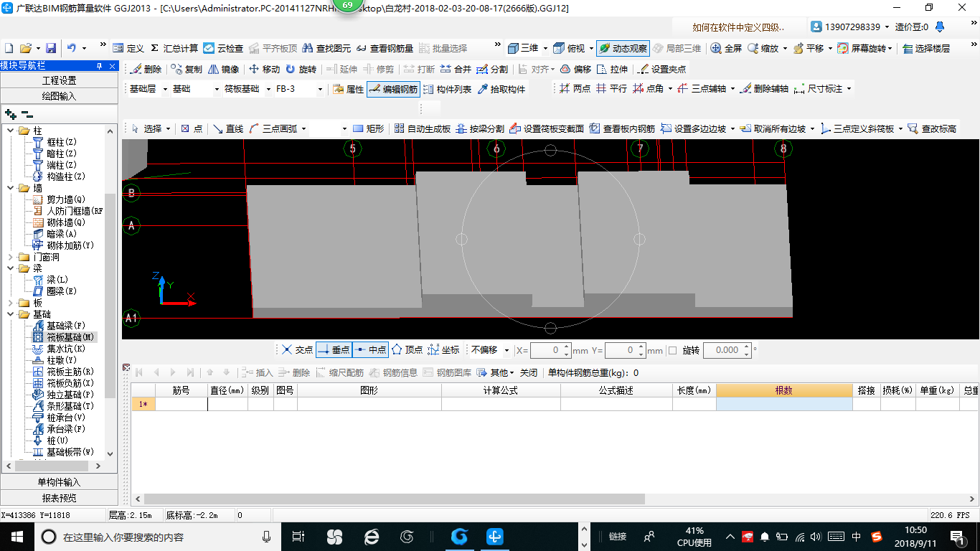Click 查看板内钢筋 view slab rebar
The width and height of the screenshot is (980, 551).
coord(622,128)
